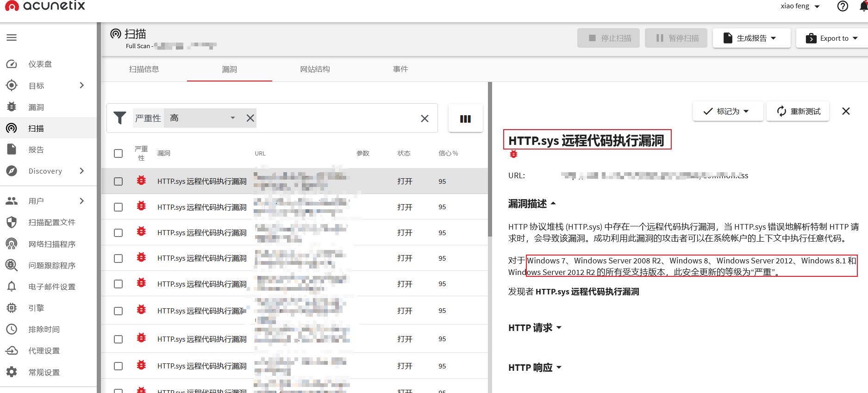The height and width of the screenshot is (393, 868).
Task: Toggle the select-all checkbox in table header
Action: [119, 153]
